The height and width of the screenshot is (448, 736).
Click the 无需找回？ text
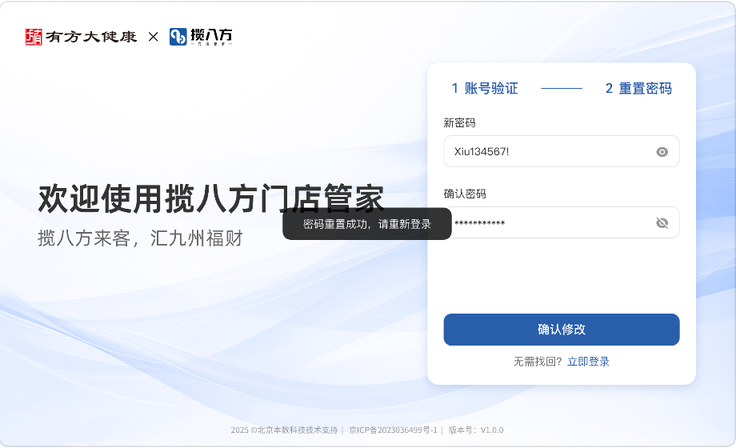tap(537, 362)
